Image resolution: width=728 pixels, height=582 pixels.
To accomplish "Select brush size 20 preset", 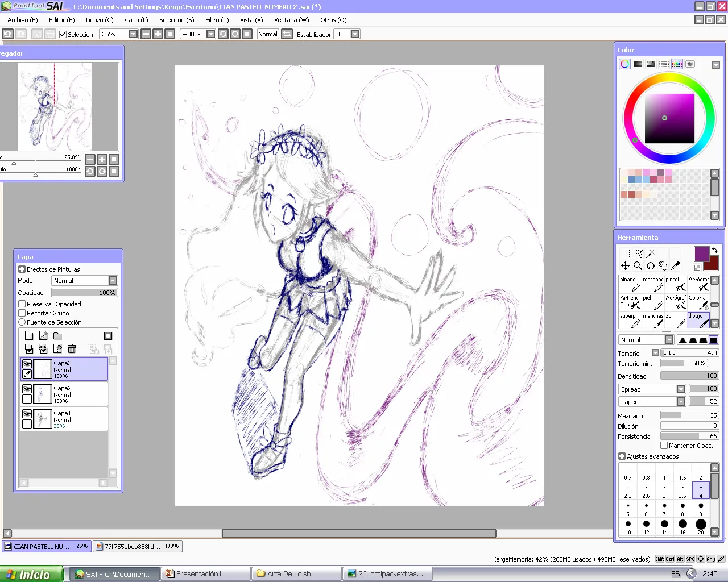I will (x=701, y=526).
